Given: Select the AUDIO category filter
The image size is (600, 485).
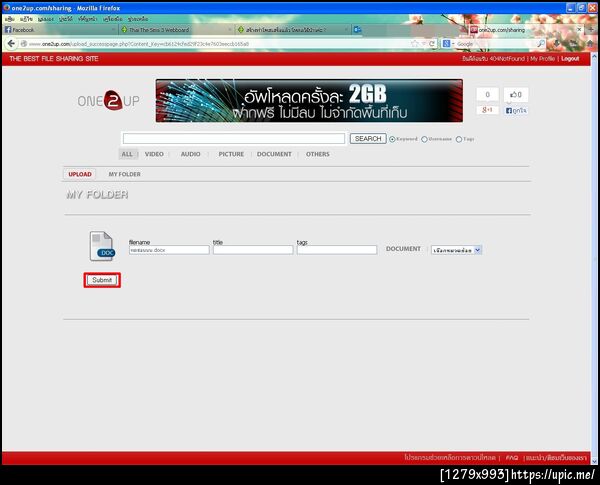Looking at the screenshot, I should 191,154.
